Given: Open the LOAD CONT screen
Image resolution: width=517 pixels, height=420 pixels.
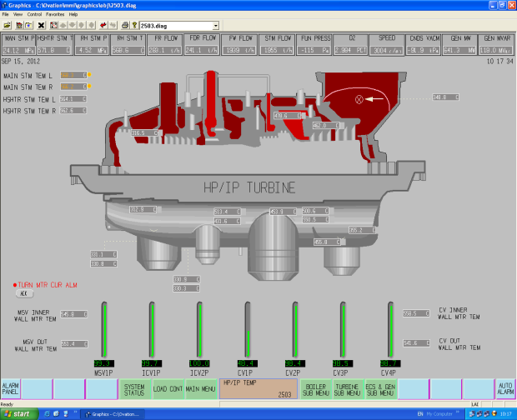Looking at the screenshot, I should pyautogui.click(x=168, y=389).
